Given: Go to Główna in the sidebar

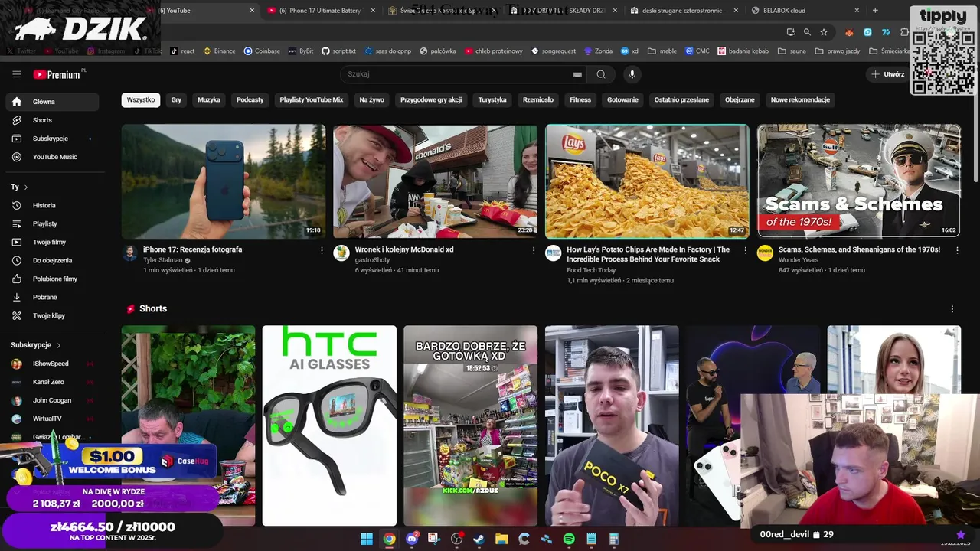Looking at the screenshot, I should [x=52, y=102].
